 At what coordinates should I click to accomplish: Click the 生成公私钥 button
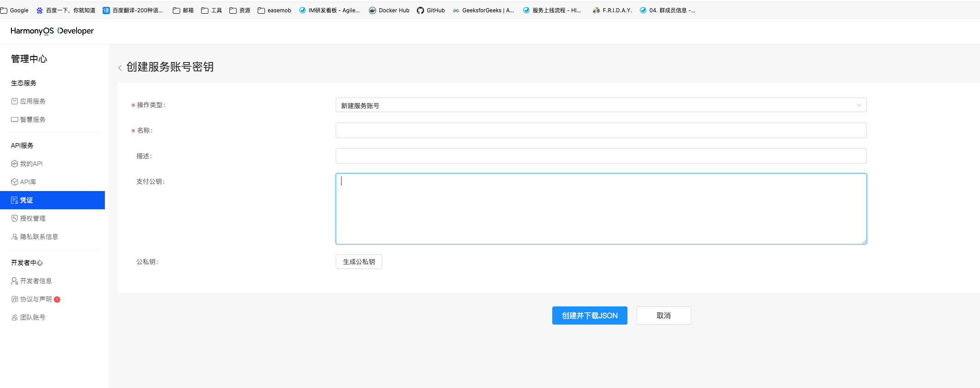358,262
